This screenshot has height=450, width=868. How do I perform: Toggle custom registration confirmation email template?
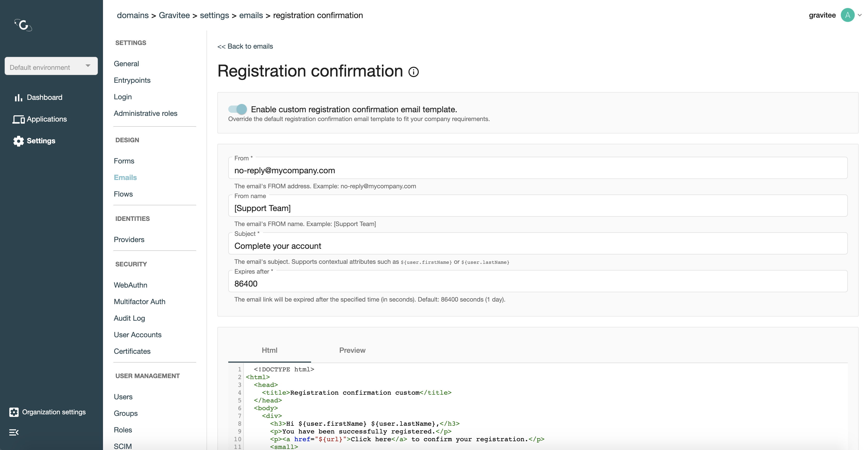pyautogui.click(x=238, y=109)
